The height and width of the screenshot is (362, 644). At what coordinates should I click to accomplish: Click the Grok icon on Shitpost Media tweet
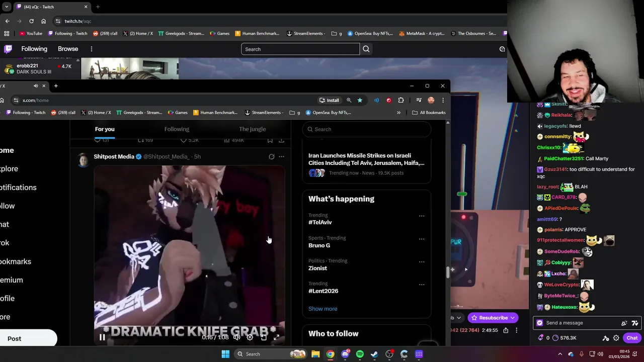271,156
